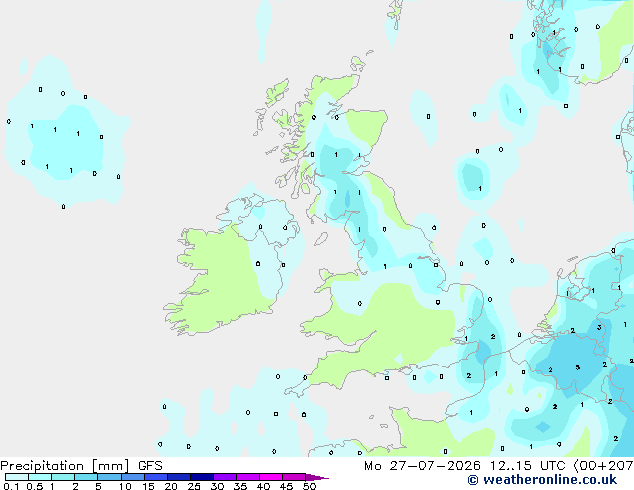Select the 5–10 mm legend color swatch
This screenshot has height=490, width=634.
tap(109, 477)
